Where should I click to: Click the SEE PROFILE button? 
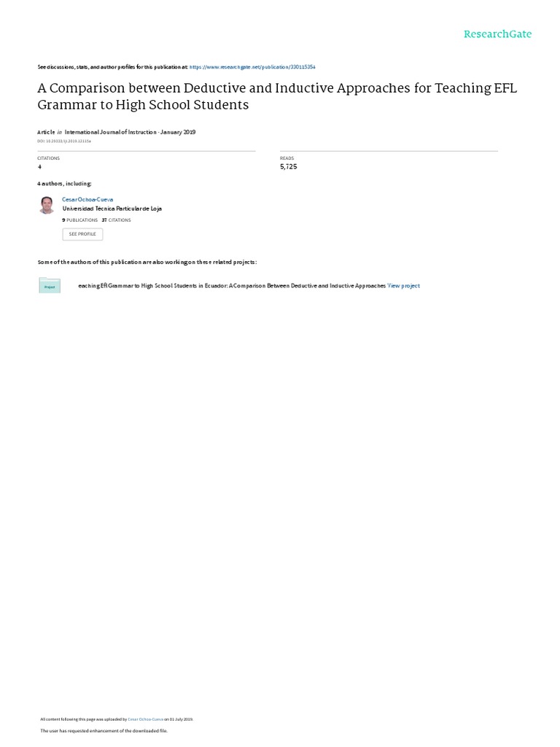tap(82, 234)
